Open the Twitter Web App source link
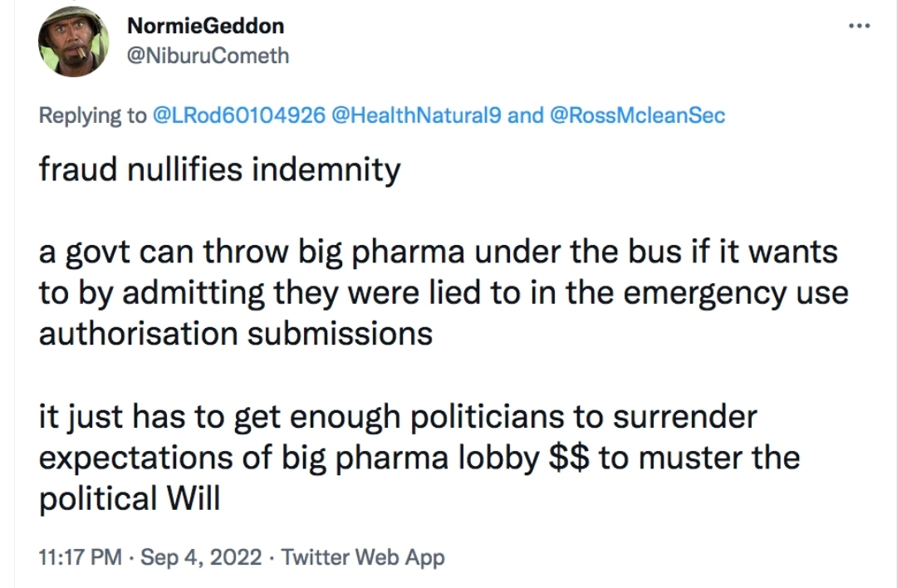Viewport: 897px width, 588px height. (x=363, y=557)
